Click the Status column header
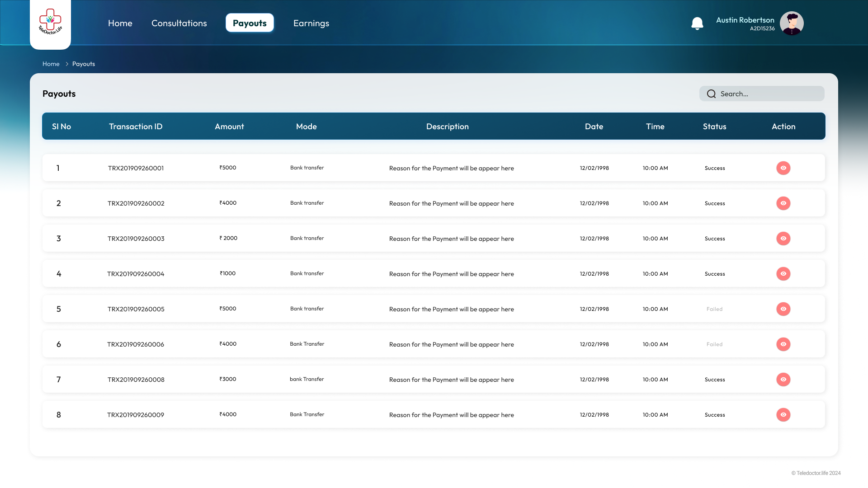 tap(715, 127)
